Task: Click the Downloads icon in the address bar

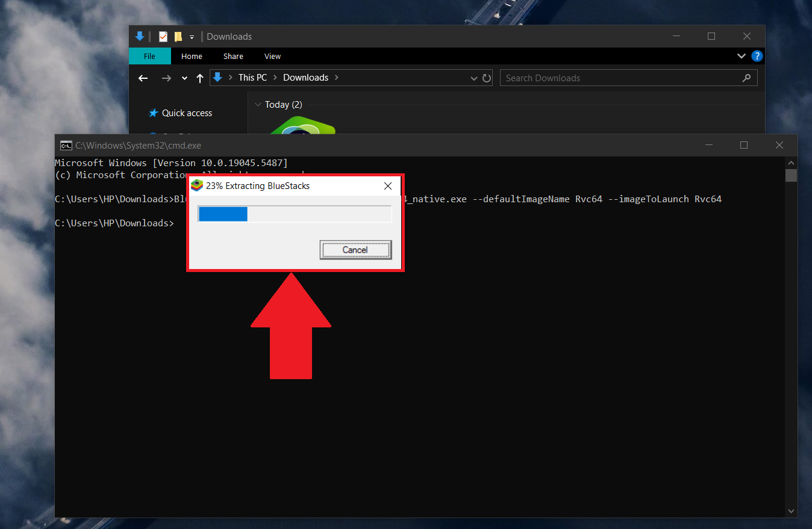Action: (x=217, y=77)
